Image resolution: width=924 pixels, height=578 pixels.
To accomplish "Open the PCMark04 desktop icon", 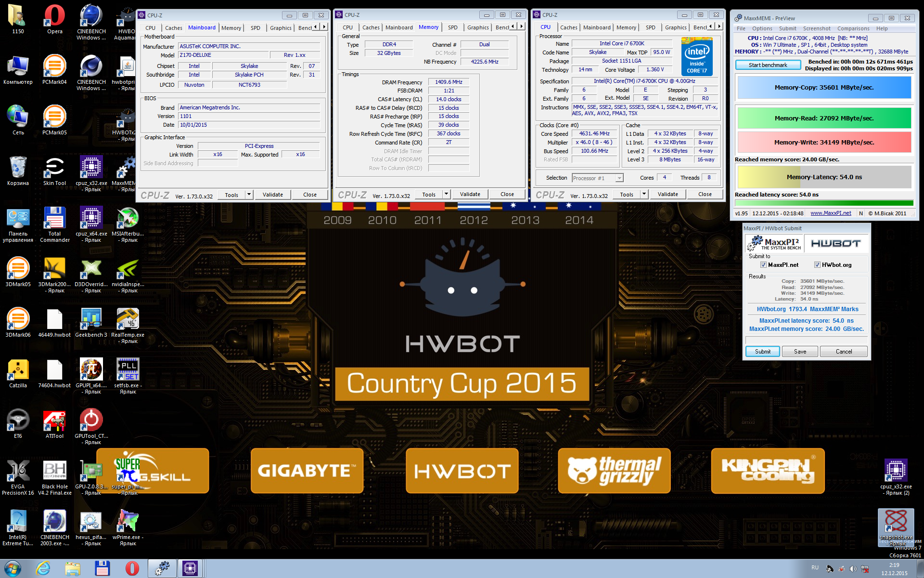I will point(54,70).
